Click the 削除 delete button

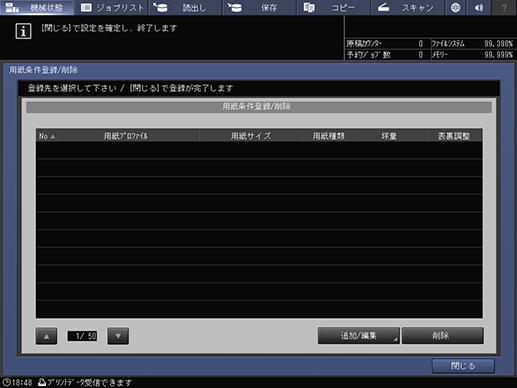point(442,336)
